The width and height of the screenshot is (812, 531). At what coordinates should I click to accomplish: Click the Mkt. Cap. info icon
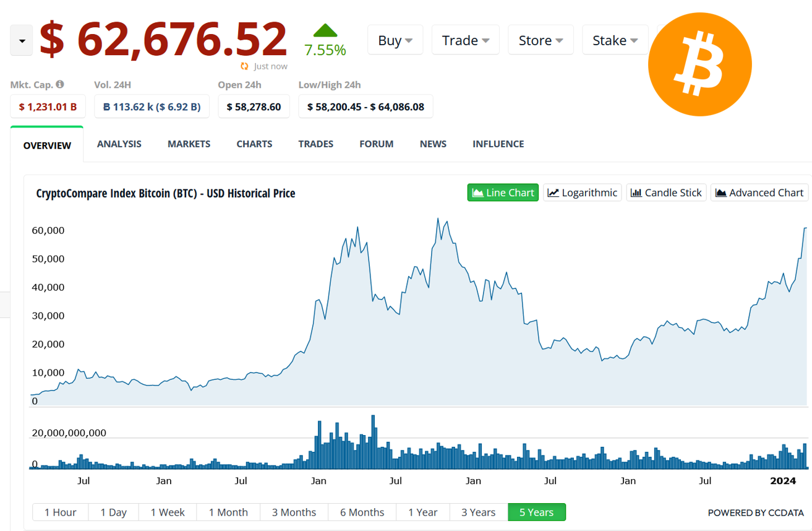[58, 84]
